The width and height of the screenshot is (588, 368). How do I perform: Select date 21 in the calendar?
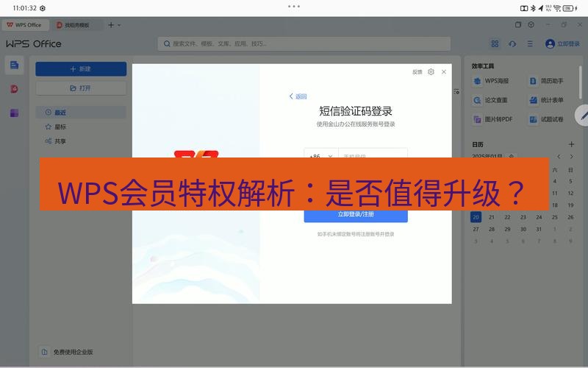pos(492,217)
